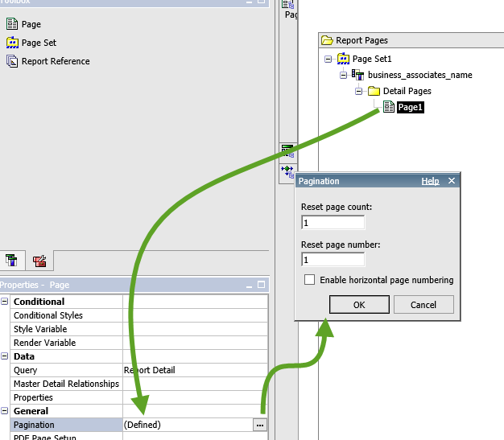Collapse the Conditional properties group
The height and width of the screenshot is (440, 504).
click(x=5, y=302)
